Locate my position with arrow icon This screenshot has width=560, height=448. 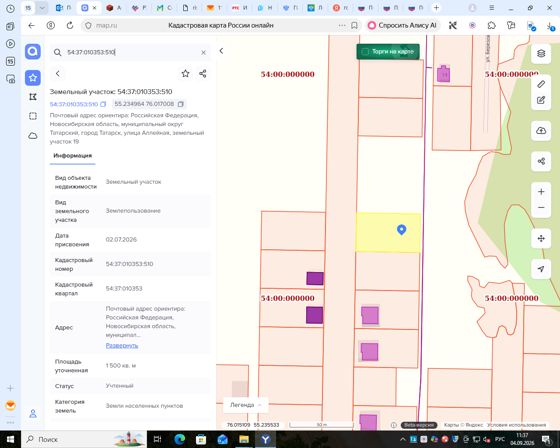(541, 269)
